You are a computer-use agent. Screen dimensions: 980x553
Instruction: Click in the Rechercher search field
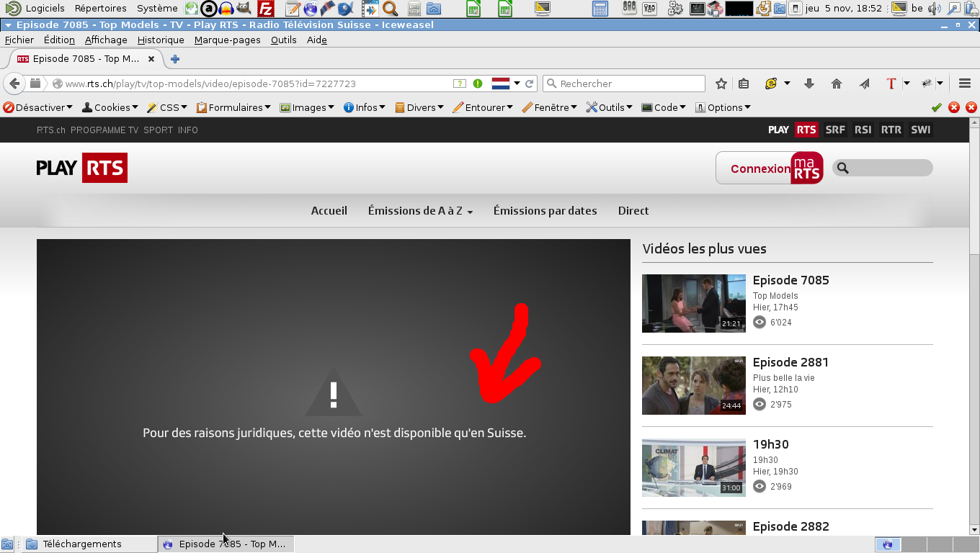click(x=624, y=84)
